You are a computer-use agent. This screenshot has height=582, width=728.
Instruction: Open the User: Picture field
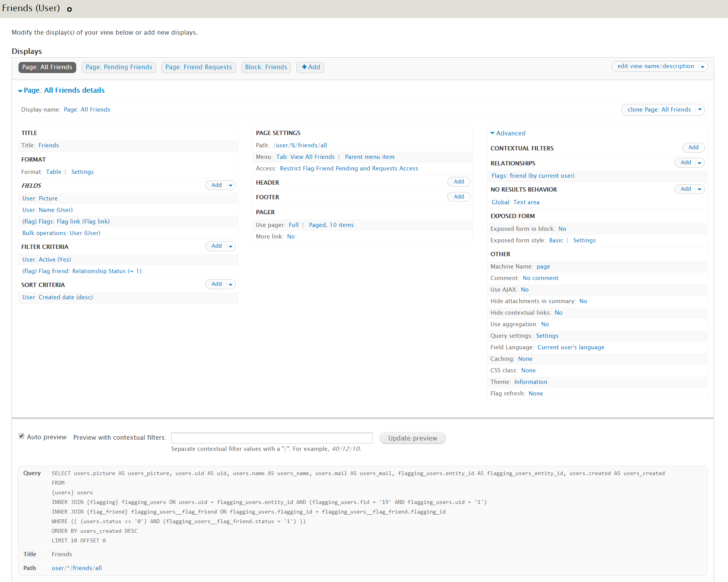40,198
